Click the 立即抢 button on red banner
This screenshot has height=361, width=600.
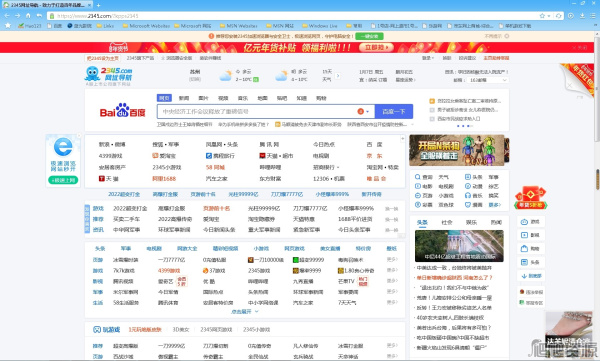tap(376, 47)
